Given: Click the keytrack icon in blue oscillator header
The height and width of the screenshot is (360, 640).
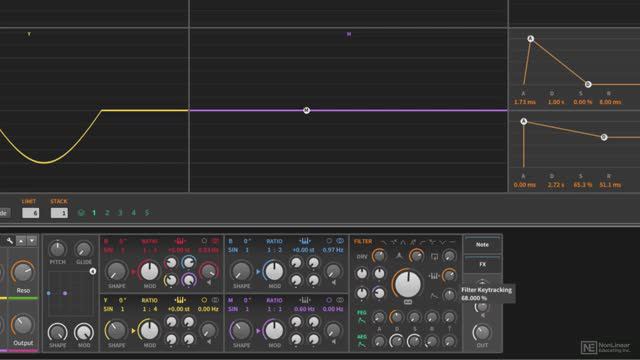Looking at the screenshot, I should pyautogui.click(x=304, y=241).
